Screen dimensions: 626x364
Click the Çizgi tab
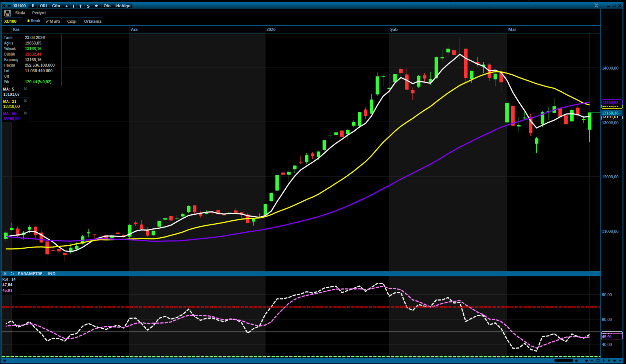(71, 21)
